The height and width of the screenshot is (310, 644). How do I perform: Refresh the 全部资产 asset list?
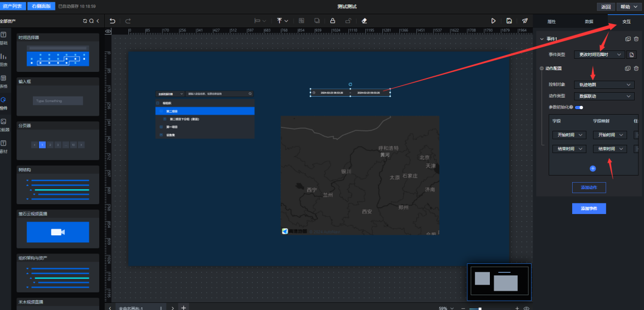(85, 21)
